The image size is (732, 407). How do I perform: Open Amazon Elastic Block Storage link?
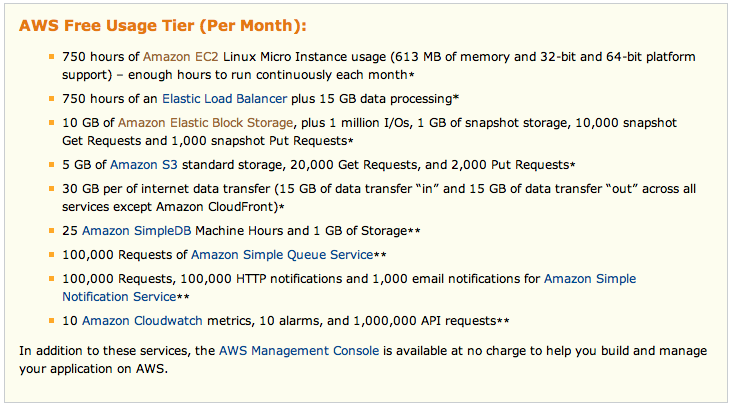(x=205, y=123)
